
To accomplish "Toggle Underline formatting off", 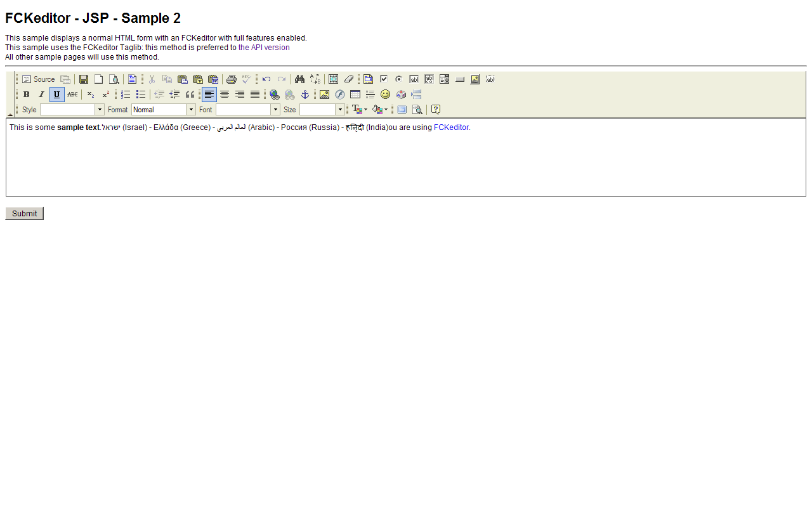I will click(57, 95).
